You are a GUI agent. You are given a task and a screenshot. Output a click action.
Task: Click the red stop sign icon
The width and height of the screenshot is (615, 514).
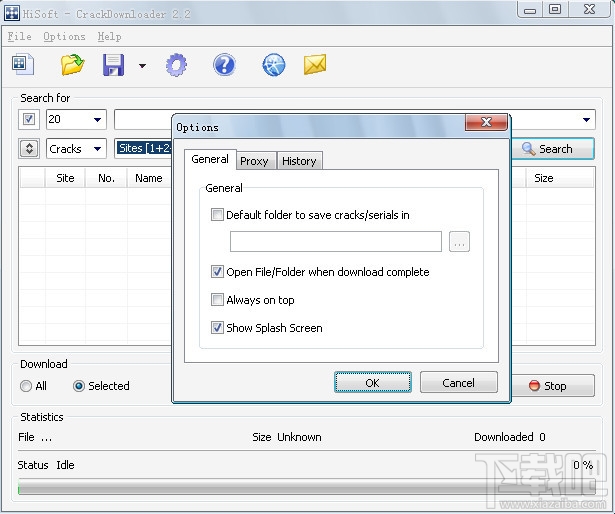pyautogui.click(x=534, y=386)
